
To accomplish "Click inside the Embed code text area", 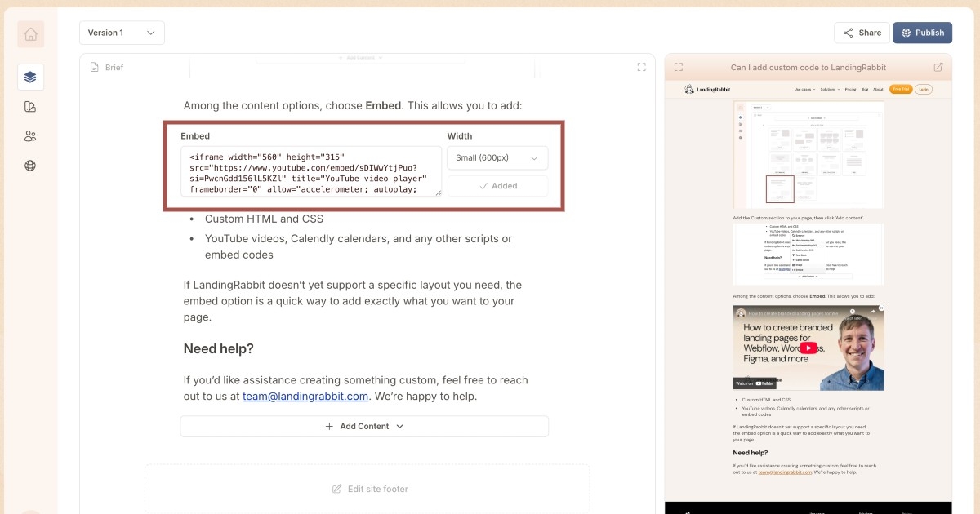I will 310,172.
